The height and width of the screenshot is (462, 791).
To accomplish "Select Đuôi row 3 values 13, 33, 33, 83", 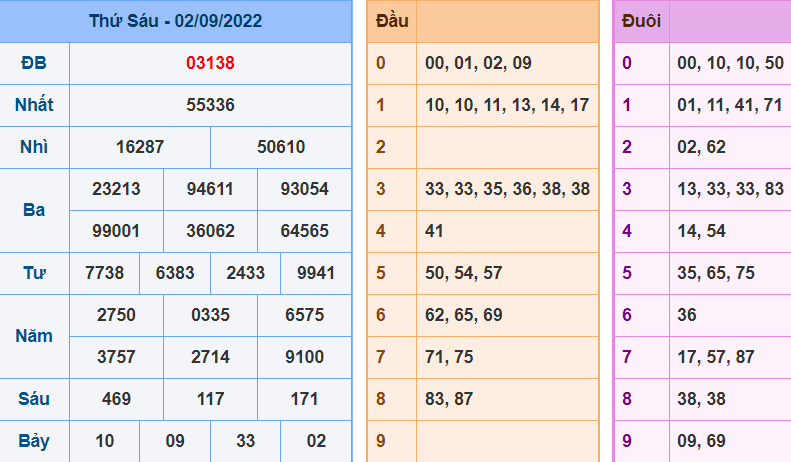I will coord(730,189).
